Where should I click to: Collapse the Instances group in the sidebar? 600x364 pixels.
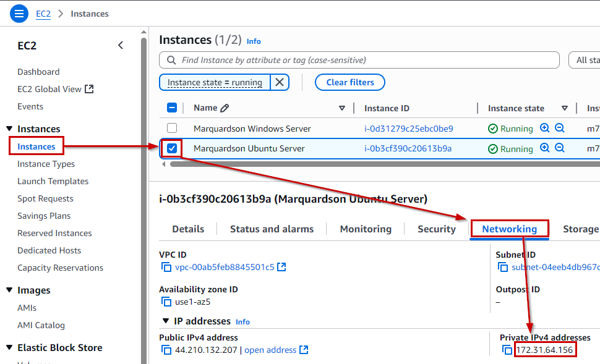(x=9, y=129)
